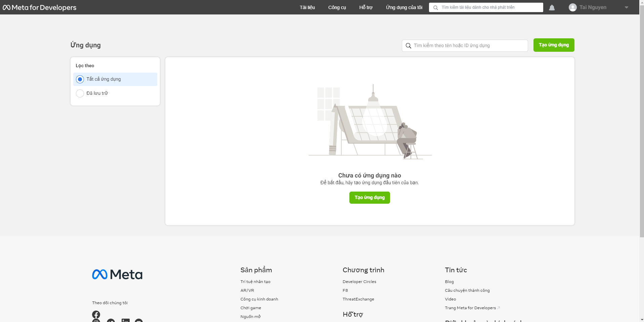The image size is (644, 322).
Task: Select the 'Đã lưu trữ' radio filter
Action: (x=80, y=93)
